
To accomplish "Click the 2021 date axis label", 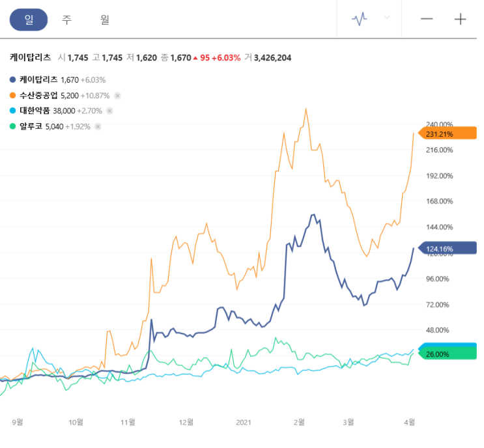I will (x=244, y=423).
